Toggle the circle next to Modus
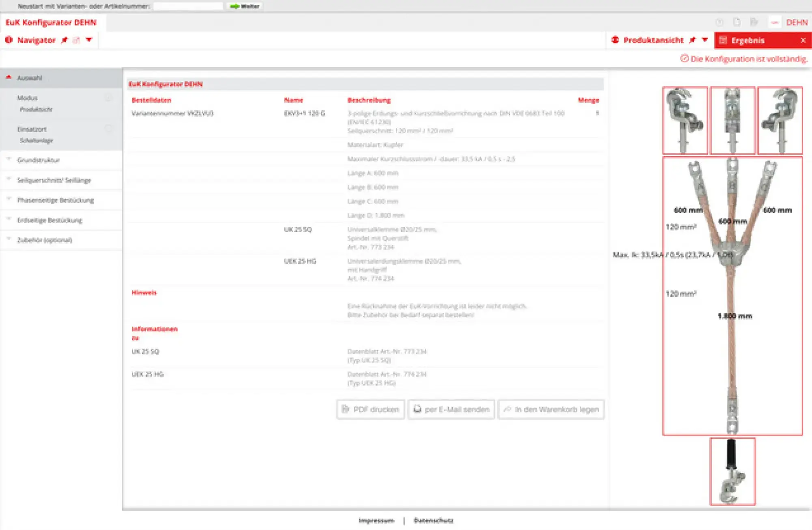Viewport: 812px width, 530px height. [108, 98]
